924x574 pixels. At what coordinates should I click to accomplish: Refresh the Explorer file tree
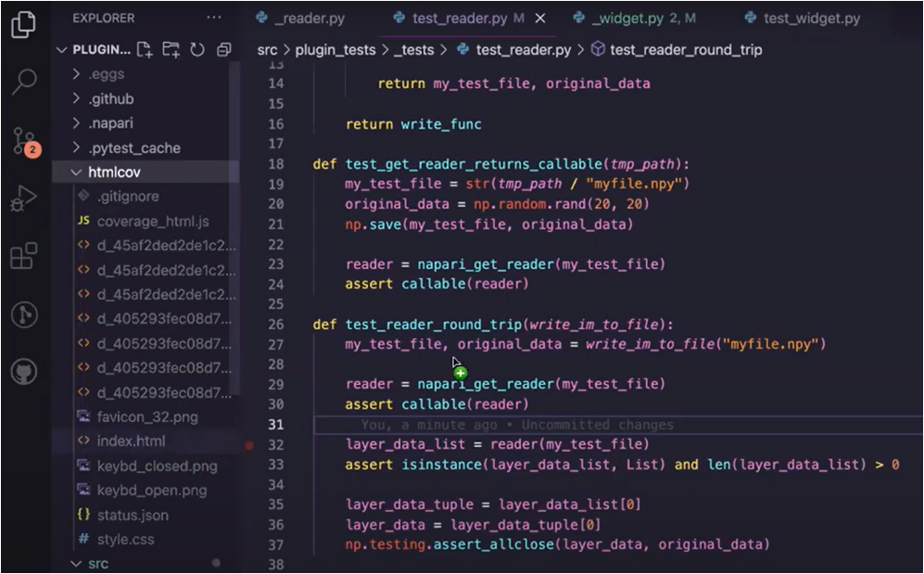[x=197, y=49]
